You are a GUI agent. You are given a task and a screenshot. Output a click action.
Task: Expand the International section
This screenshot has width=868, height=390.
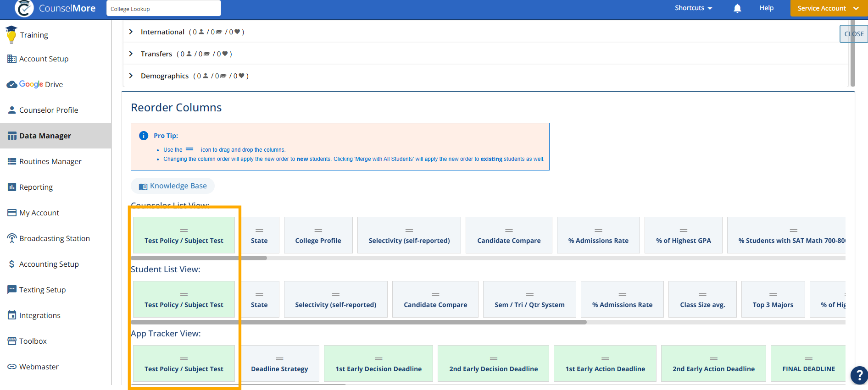tap(131, 32)
